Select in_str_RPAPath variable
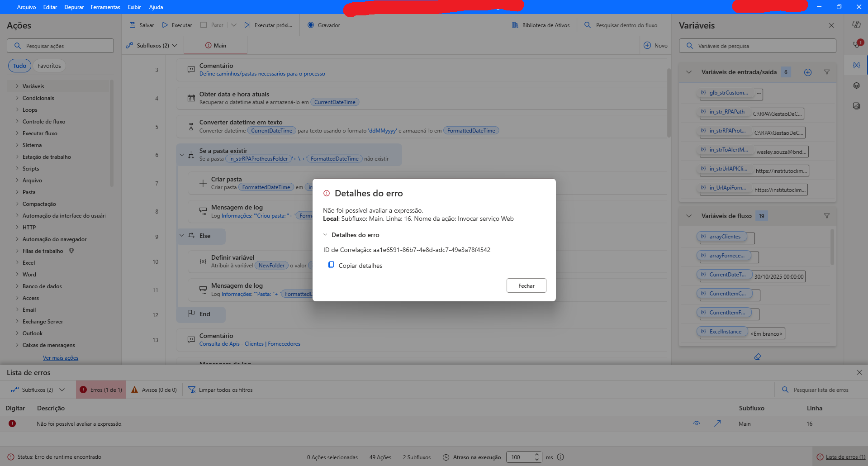 pos(724,112)
